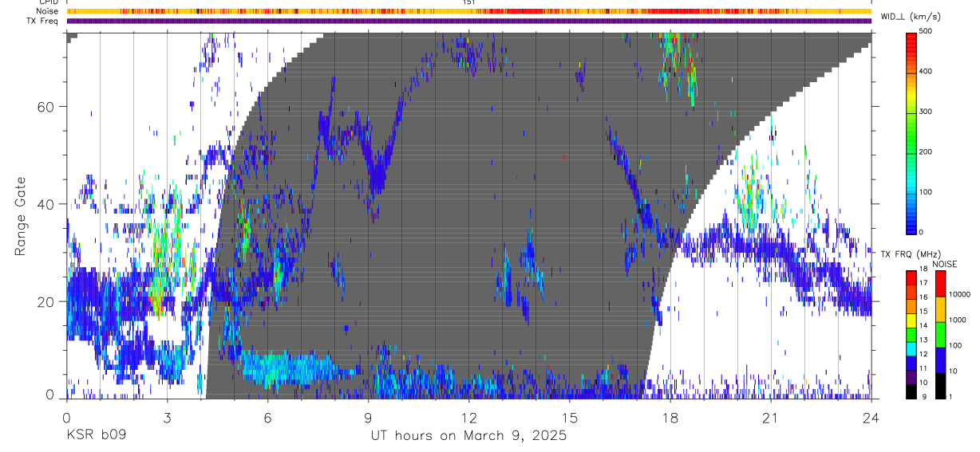Image resolution: width=980 pixels, height=452 pixels.
Task: Click the '400' label on the WID colorbar
Action: coord(927,71)
